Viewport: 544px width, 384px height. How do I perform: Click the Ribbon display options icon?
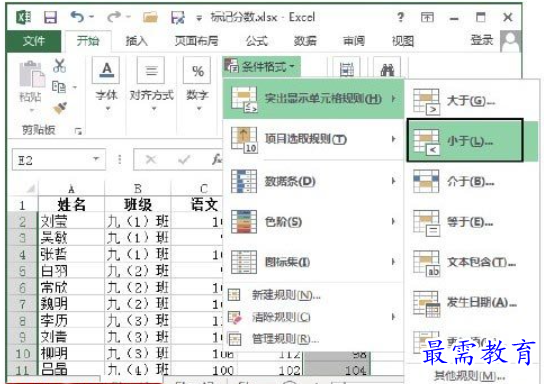pos(427,17)
